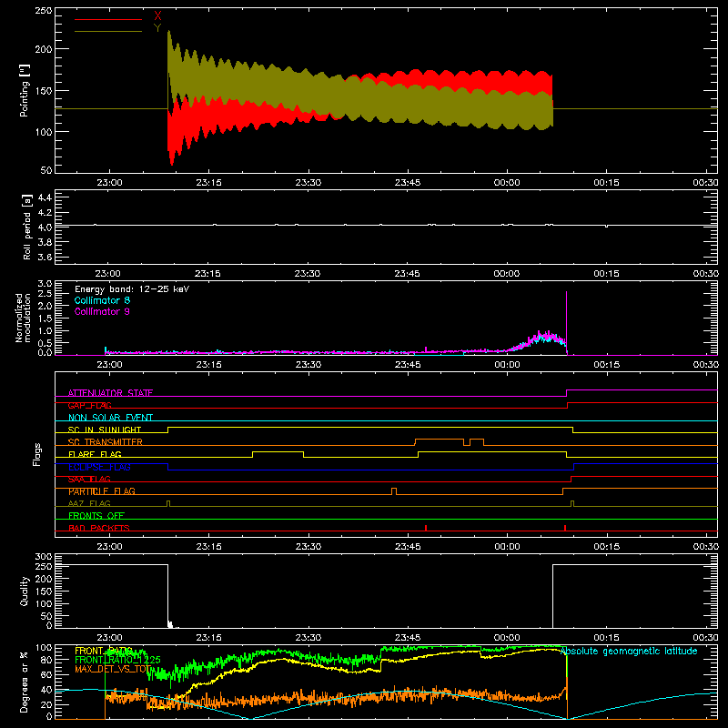728x728 pixels.
Task: Select 'Energy band: 12-25 keV' annotation
Action: 132,289
